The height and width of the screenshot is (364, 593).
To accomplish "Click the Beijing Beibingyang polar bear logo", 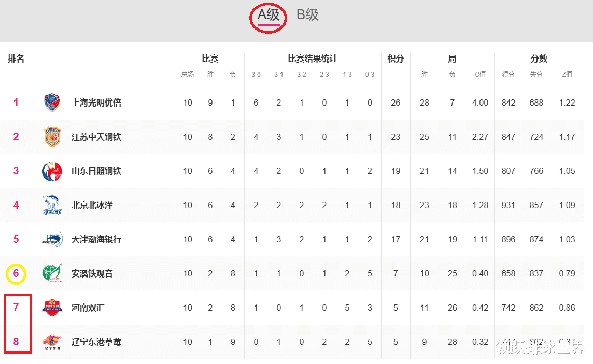I will click(52, 205).
